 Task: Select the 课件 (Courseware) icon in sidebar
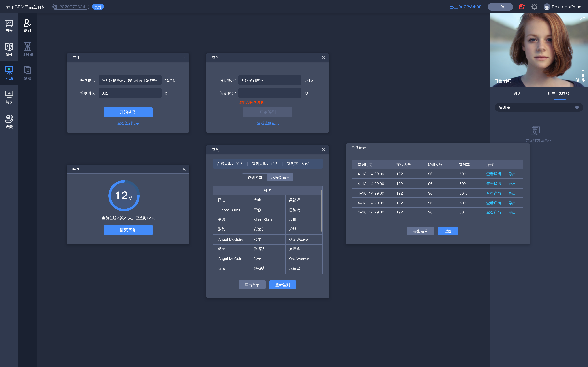[x=9, y=49]
